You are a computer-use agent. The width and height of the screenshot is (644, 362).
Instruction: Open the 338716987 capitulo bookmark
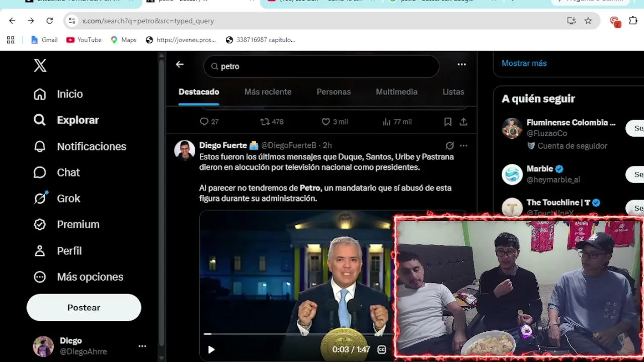pyautogui.click(x=261, y=40)
